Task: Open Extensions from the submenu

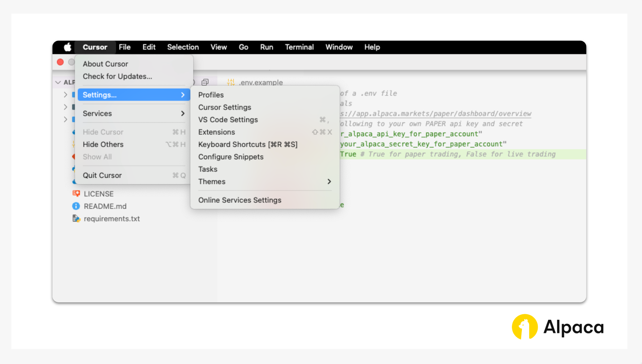Action: tap(265, 132)
